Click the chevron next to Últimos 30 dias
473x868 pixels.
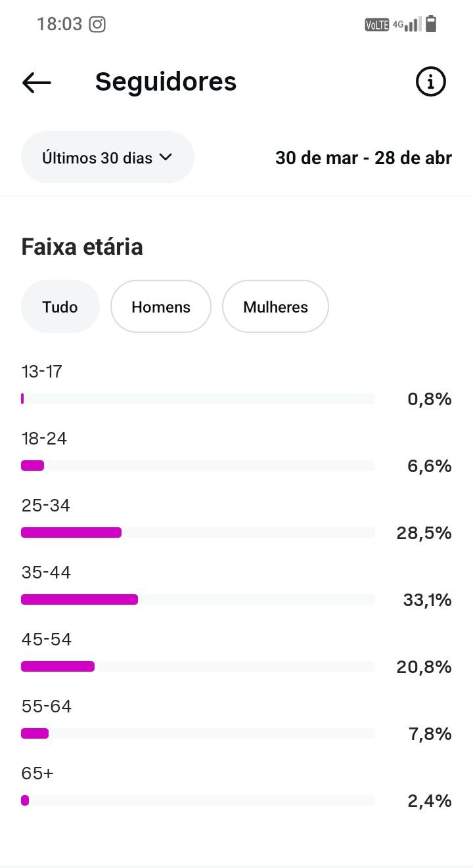[166, 158]
